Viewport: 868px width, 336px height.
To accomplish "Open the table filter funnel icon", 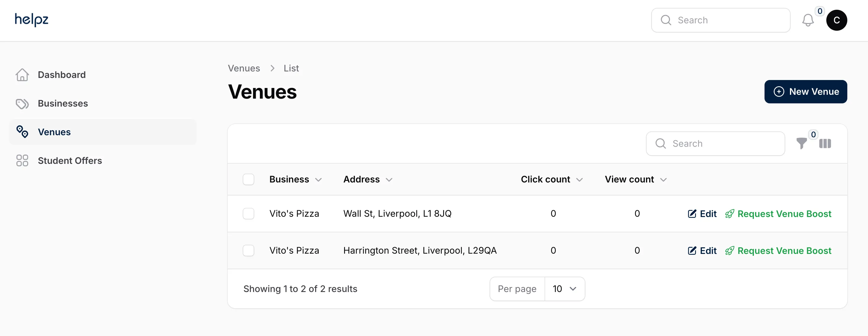I will [x=801, y=143].
